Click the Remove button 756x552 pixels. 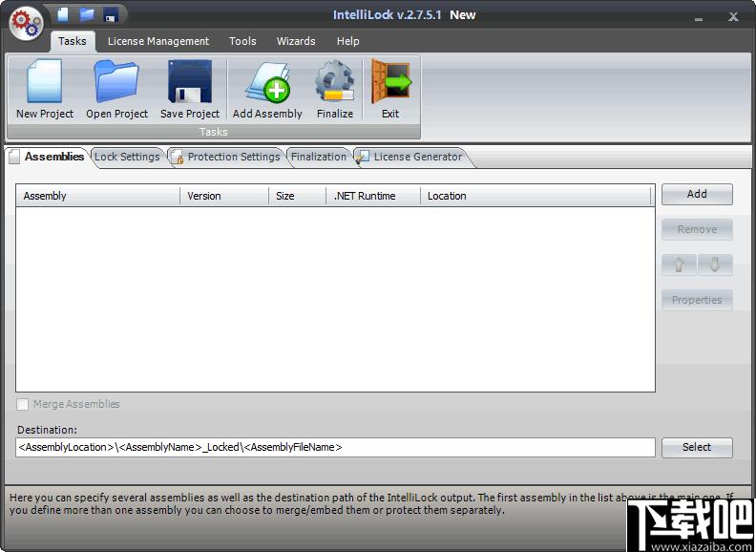[x=697, y=229]
